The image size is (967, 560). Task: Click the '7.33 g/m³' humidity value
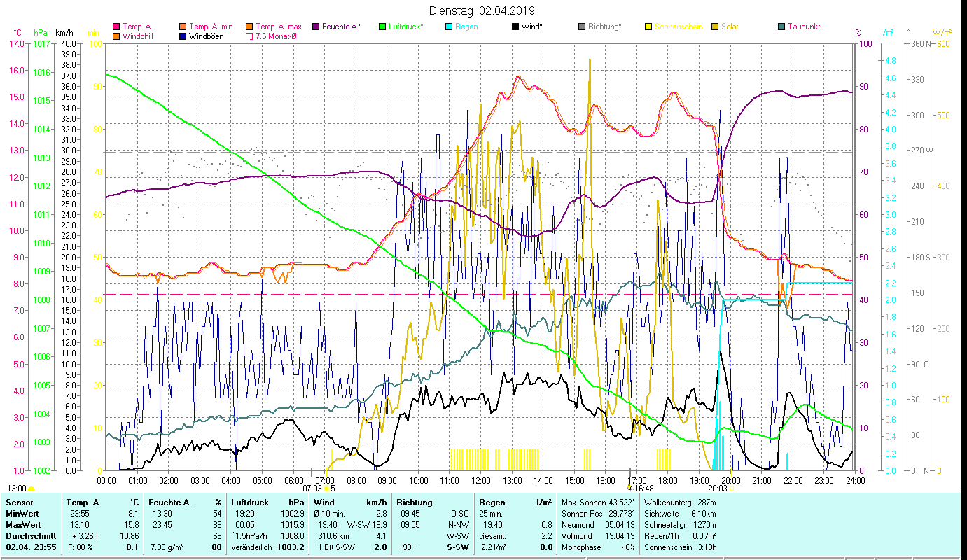point(167,547)
